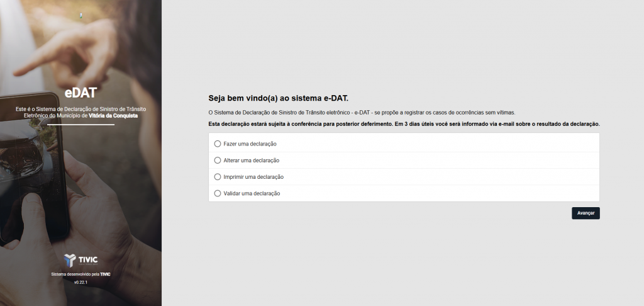
Task: Click the e-DAT system description paragraph
Action: pos(362,112)
